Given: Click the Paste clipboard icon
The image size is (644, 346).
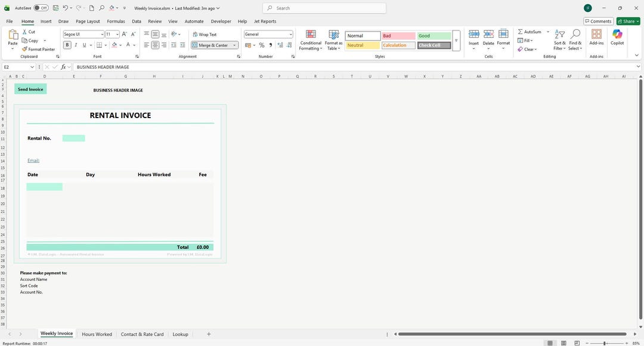Looking at the screenshot, I should click(13, 35).
